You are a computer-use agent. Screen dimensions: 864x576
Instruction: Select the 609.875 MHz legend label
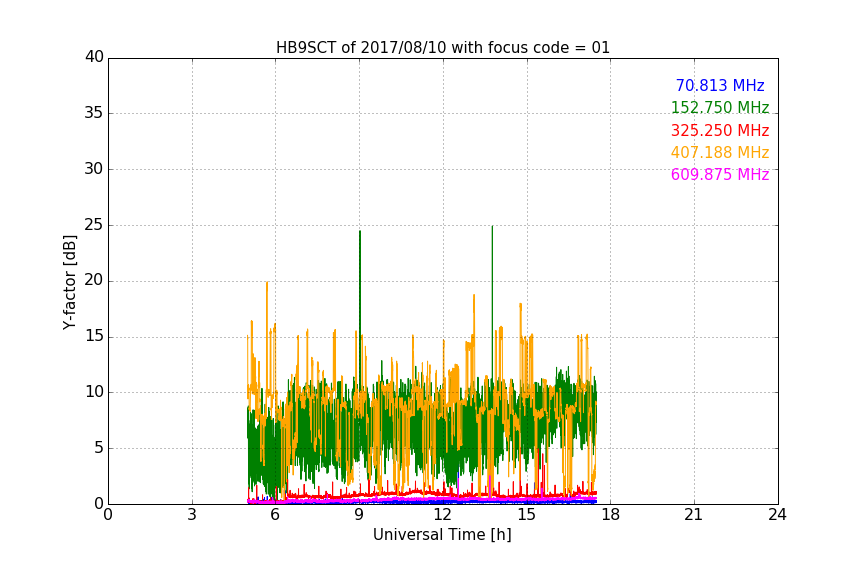(x=720, y=174)
